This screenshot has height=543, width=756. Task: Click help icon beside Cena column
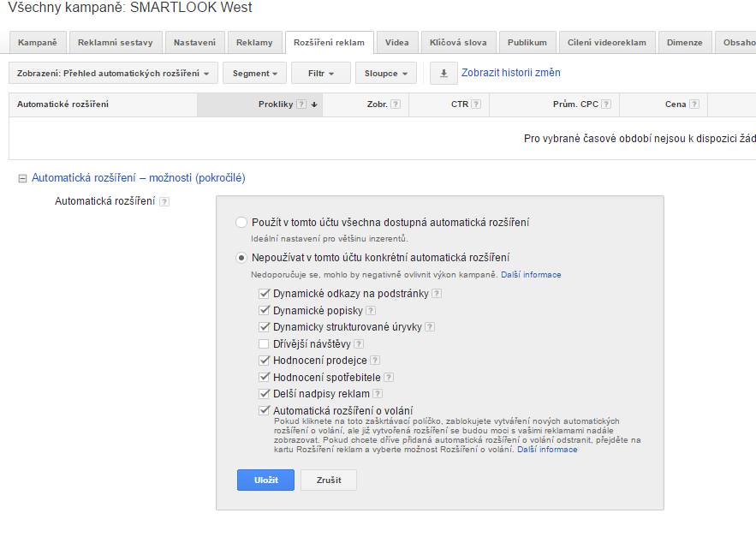point(694,104)
